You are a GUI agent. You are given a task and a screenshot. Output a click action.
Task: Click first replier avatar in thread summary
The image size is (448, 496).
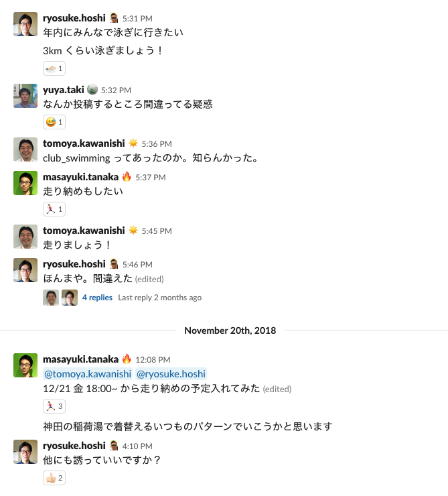pyautogui.click(x=51, y=298)
